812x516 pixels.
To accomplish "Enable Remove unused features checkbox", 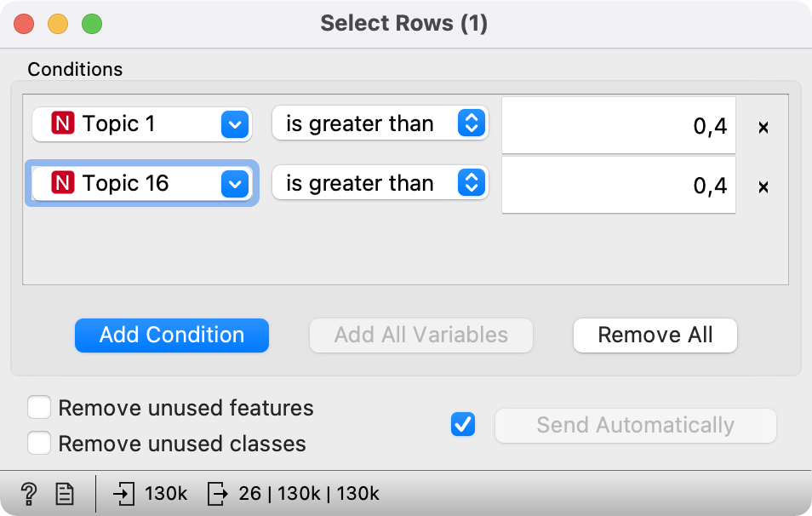I will pyautogui.click(x=39, y=408).
